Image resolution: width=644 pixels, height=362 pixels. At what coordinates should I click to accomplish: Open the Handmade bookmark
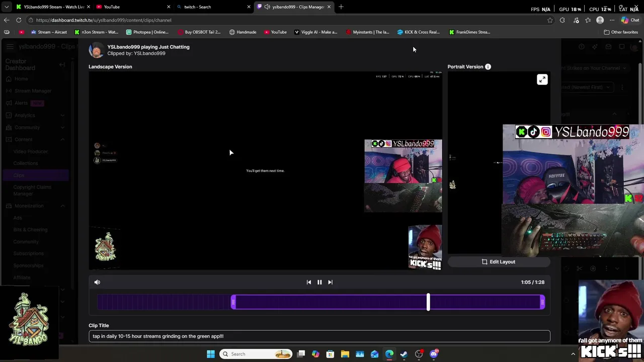tap(243, 32)
